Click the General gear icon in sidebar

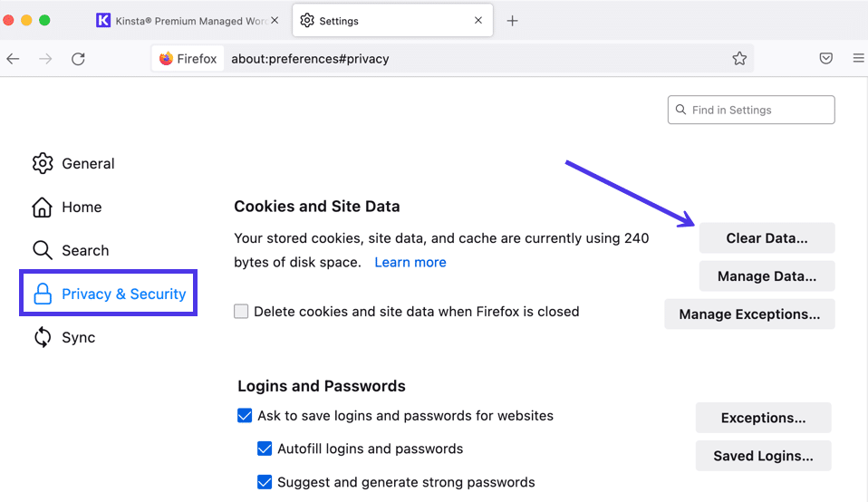[x=43, y=163]
